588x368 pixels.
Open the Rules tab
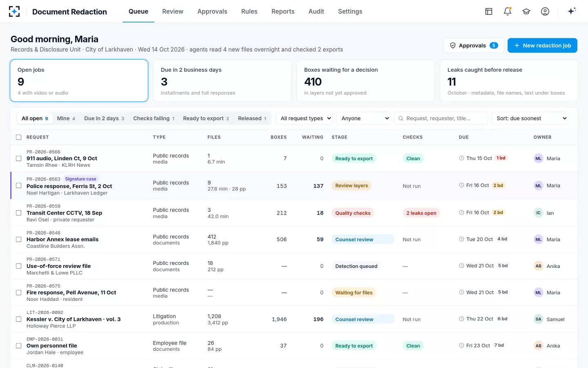coord(249,11)
